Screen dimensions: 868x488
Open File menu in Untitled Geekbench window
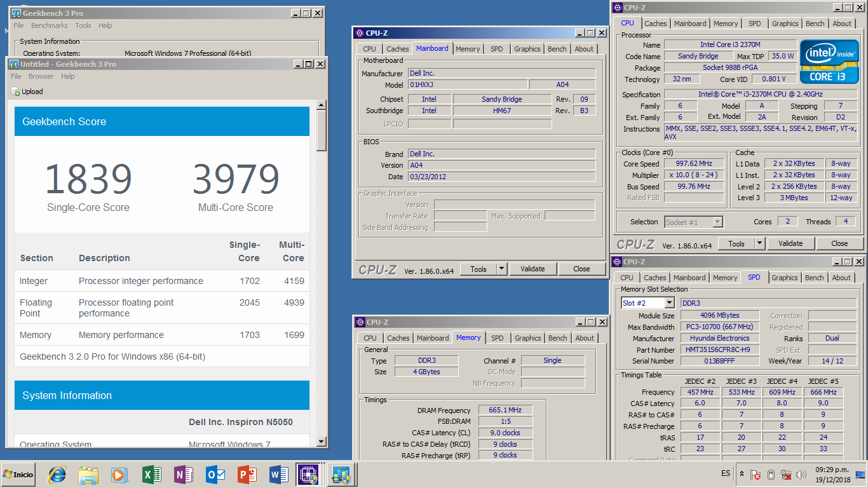(17, 76)
